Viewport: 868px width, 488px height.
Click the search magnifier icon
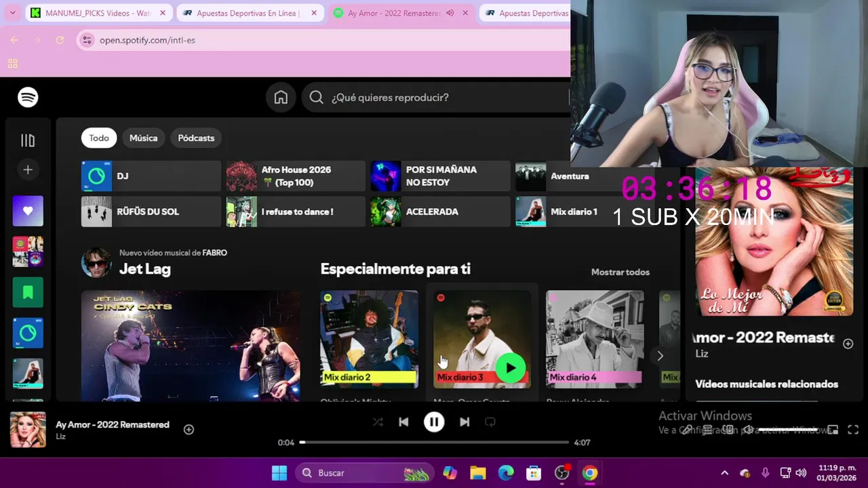(316, 98)
